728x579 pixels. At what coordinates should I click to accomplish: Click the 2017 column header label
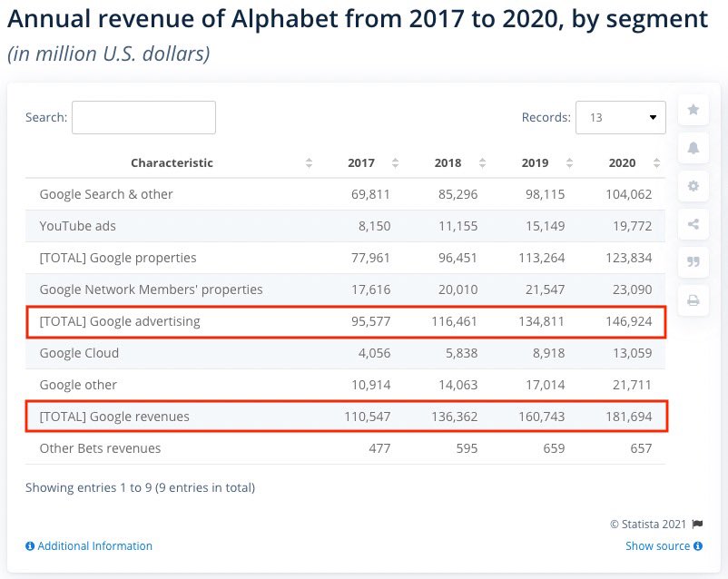(361, 163)
